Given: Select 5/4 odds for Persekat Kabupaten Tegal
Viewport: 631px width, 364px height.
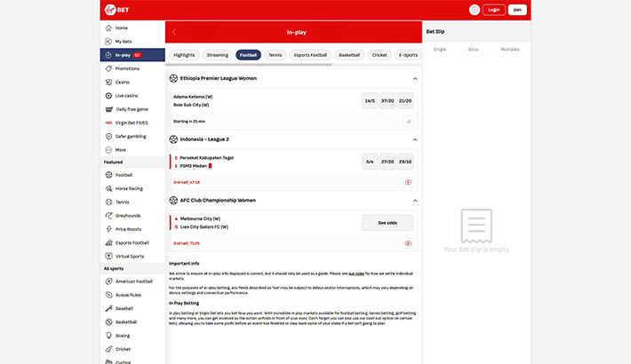Looking at the screenshot, I should (x=370, y=162).
